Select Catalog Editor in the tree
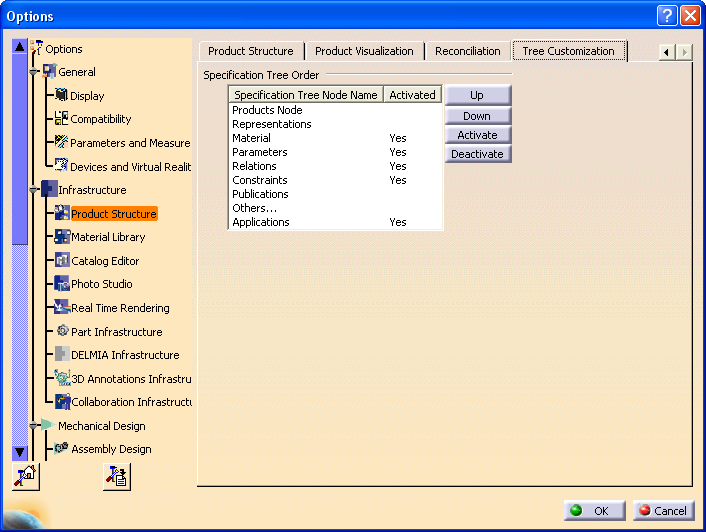The height and width of the screenshot is (532, 706). (105, 261)
